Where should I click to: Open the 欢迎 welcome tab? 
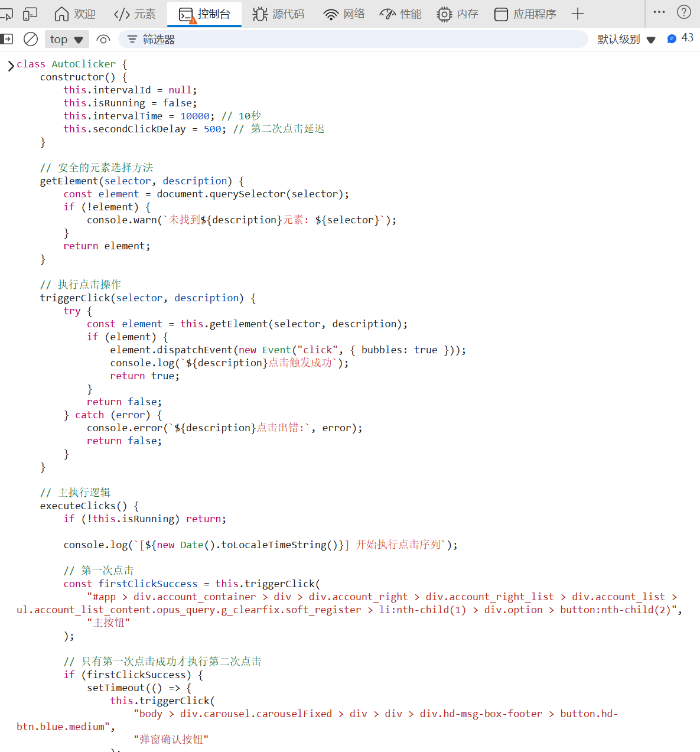pyautogui.click(x=74, y=14)
